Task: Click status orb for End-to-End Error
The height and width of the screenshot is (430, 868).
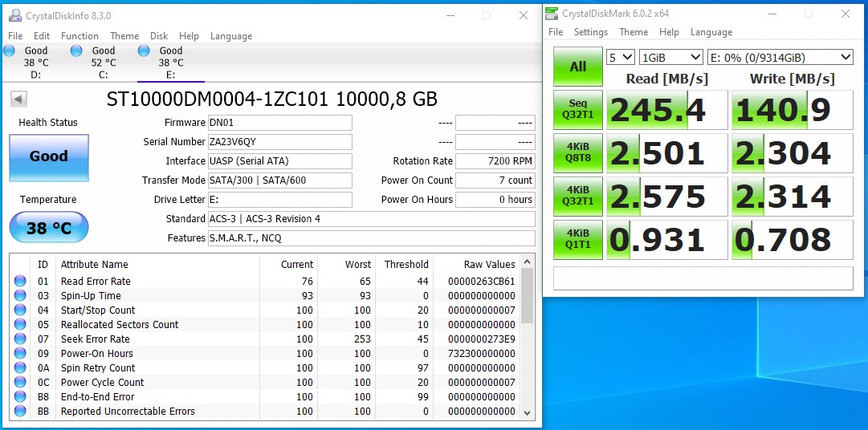Action: click(21, 396)
